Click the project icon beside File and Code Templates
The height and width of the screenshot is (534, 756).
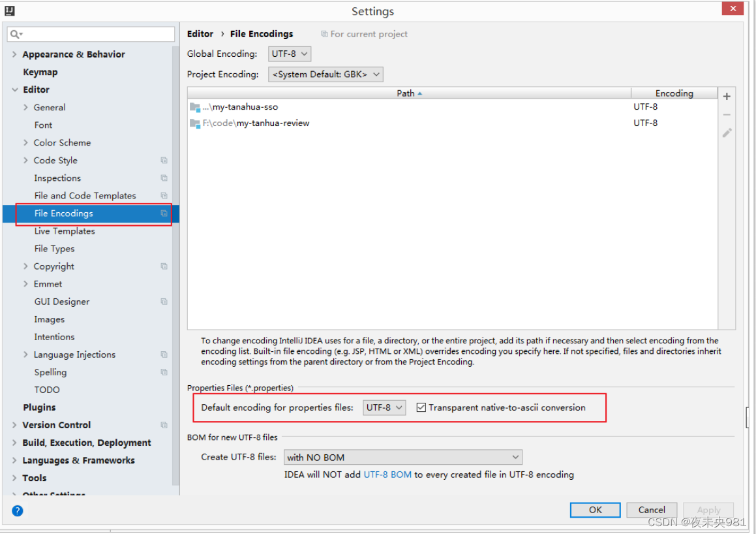pyautogui.click(x=164, y=195)
